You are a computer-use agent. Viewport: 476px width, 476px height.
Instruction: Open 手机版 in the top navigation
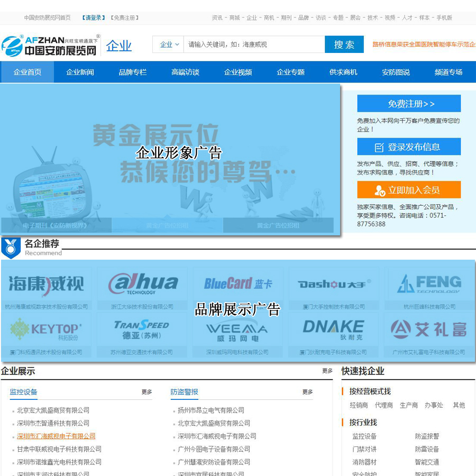(x=444, y=17)
